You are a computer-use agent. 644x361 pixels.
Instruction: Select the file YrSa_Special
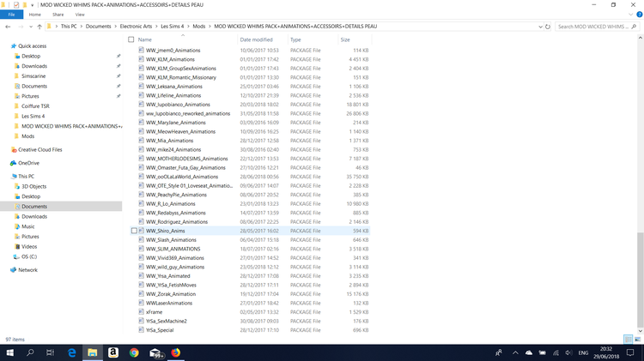coord(160,330)
